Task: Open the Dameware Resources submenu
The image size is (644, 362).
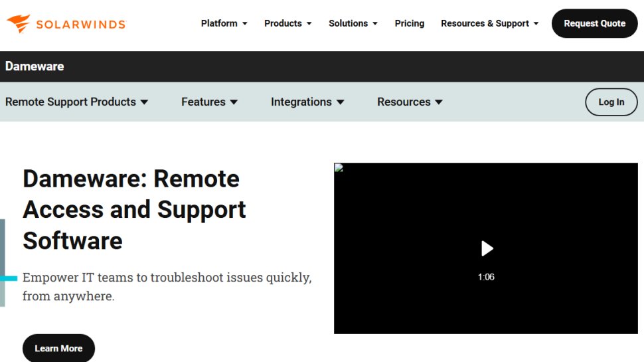Action: pyautogui.click(x=404, y=102)
